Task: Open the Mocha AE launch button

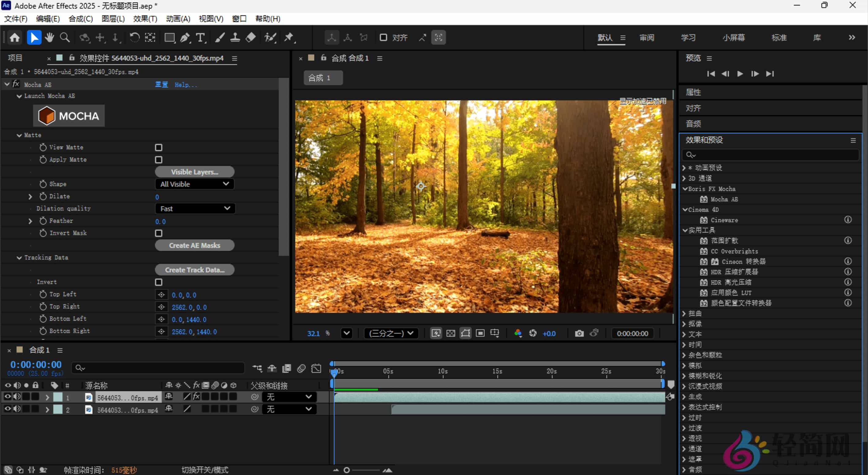Action: tap(69, 115)
